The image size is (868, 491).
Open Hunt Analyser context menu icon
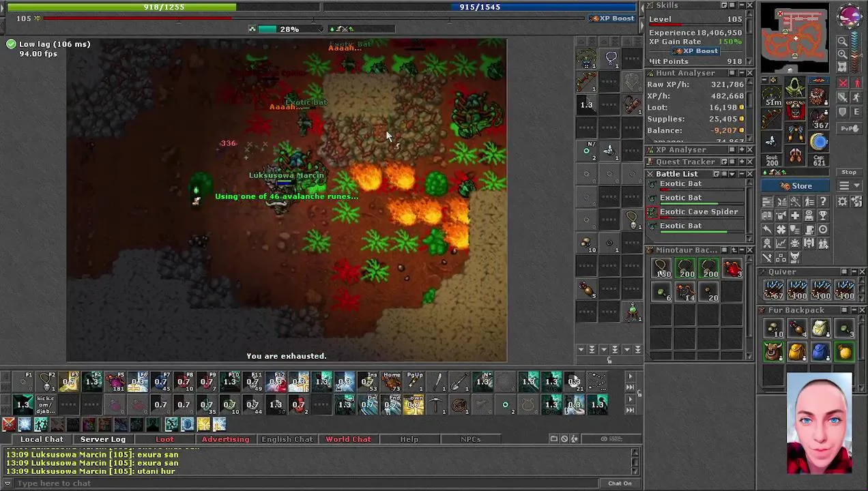click(732, 73)
